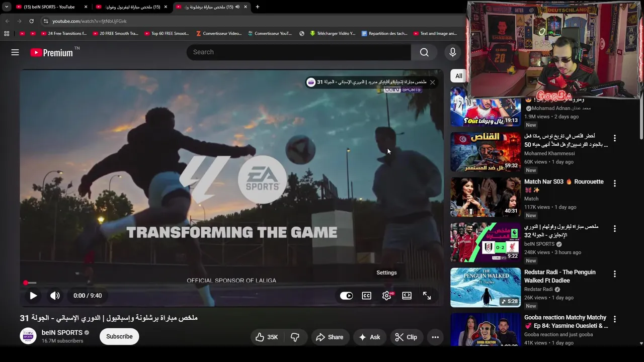
Task: Focus the YouTube search field
Action: tap(299, 52)
